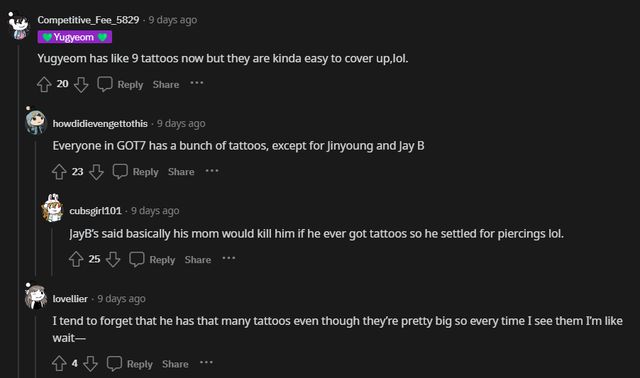Click lovellier's avatar thumbnail
640x378 pixels.
[36, 297]
